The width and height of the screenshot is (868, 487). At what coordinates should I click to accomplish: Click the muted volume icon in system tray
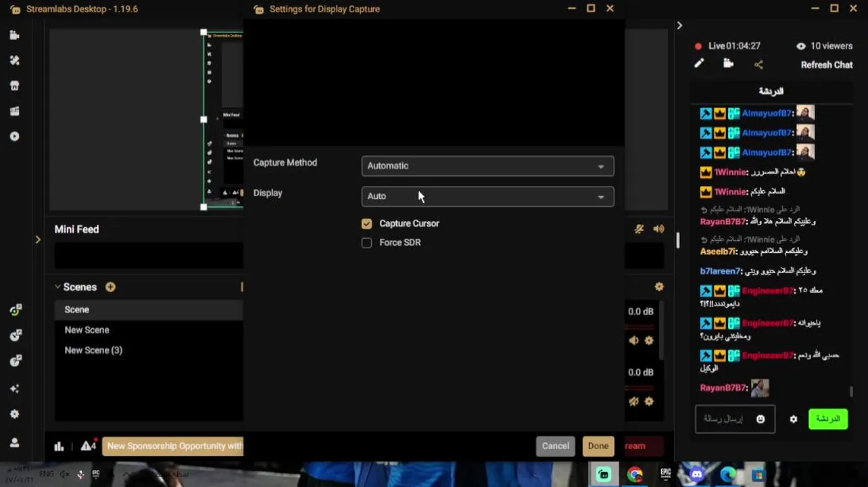coord(65,474)
